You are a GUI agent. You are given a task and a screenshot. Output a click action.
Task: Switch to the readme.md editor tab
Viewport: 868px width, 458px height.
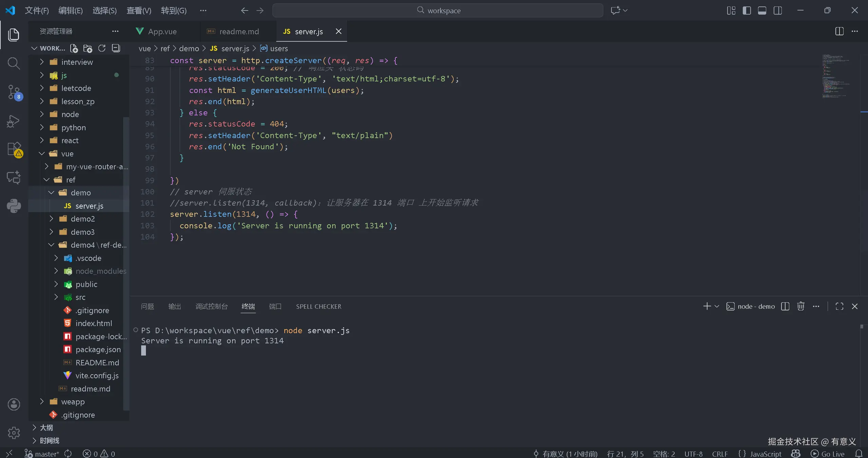pyautogui.click(x=239, y=31)
